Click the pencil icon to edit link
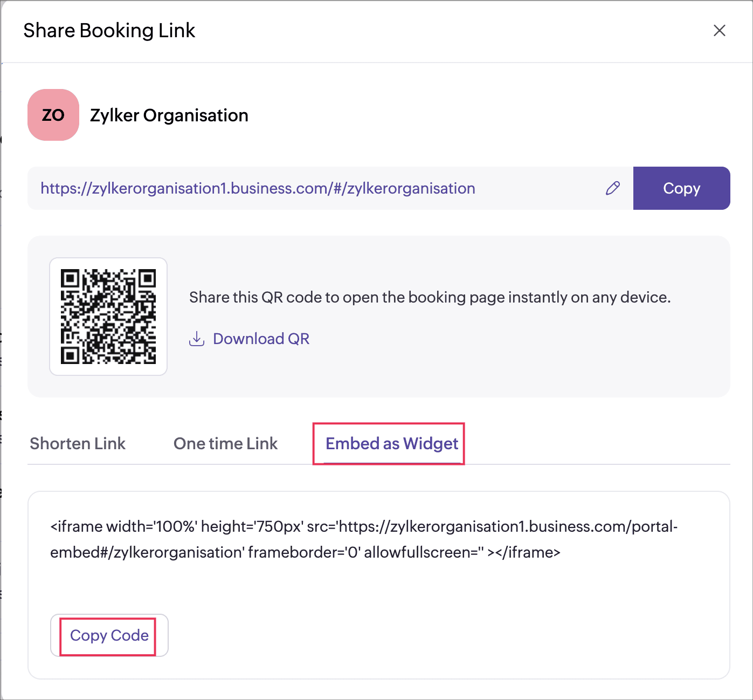This screenshot has width=753, height=700. [x=613, y=188]
